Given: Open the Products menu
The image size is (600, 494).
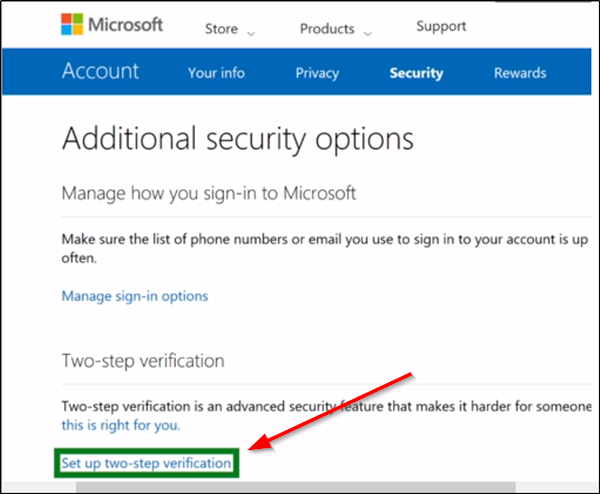Looking at the screenshot, I should (x=327, y=29).
